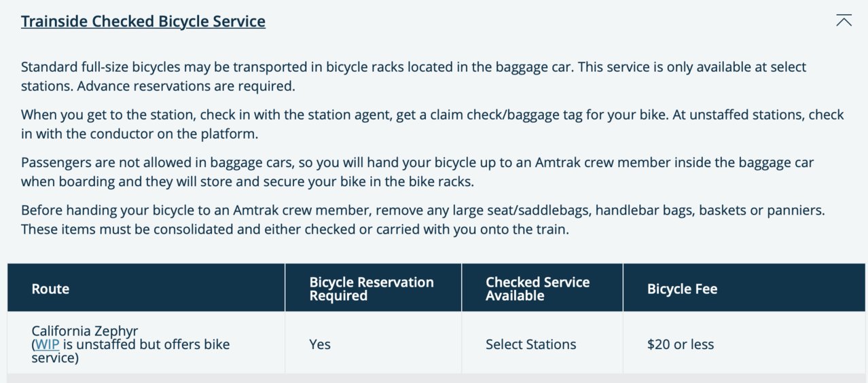Click the California Zephyr route name
Viewport: 868px width, 383px height.
tap(85, 331)
